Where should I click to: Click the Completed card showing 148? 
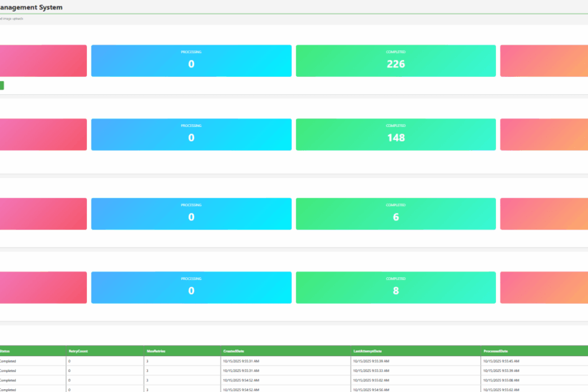click(395, 134)
